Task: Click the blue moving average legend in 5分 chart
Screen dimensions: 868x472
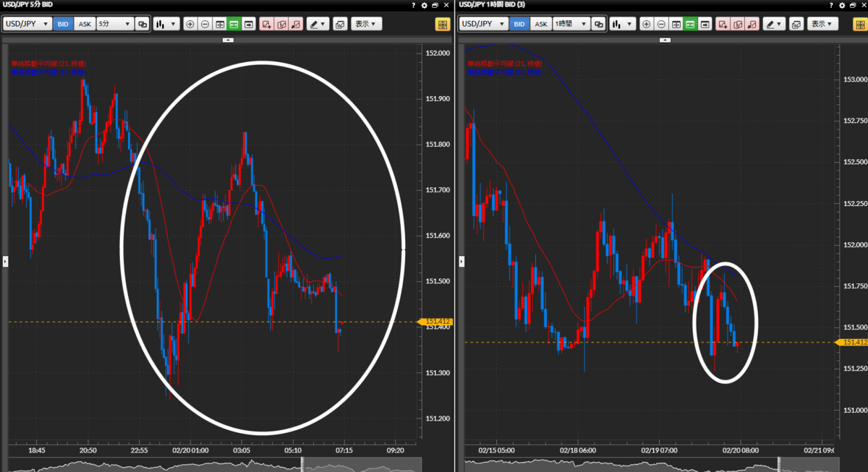Action: tap(48, 72)
